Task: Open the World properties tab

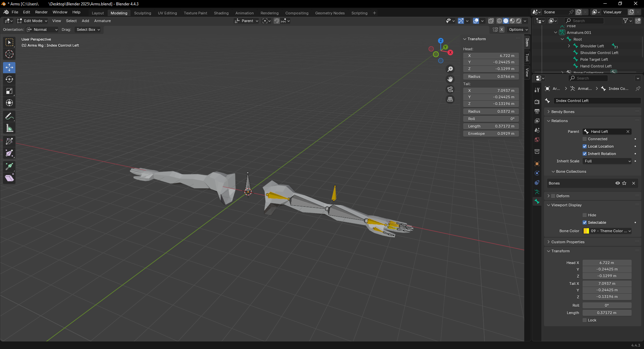Action: click(x=537, y=140)
